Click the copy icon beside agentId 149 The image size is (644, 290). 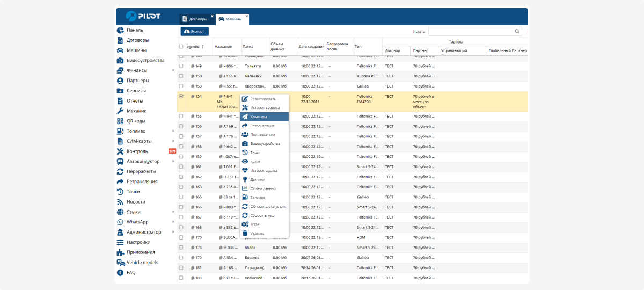193,66
